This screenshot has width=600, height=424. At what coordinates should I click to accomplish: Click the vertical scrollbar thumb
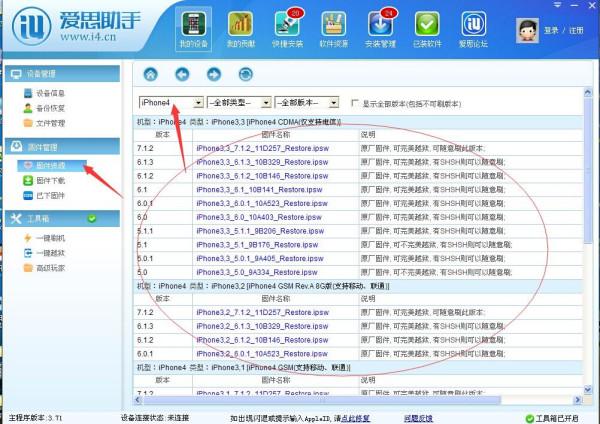[588, 170]
